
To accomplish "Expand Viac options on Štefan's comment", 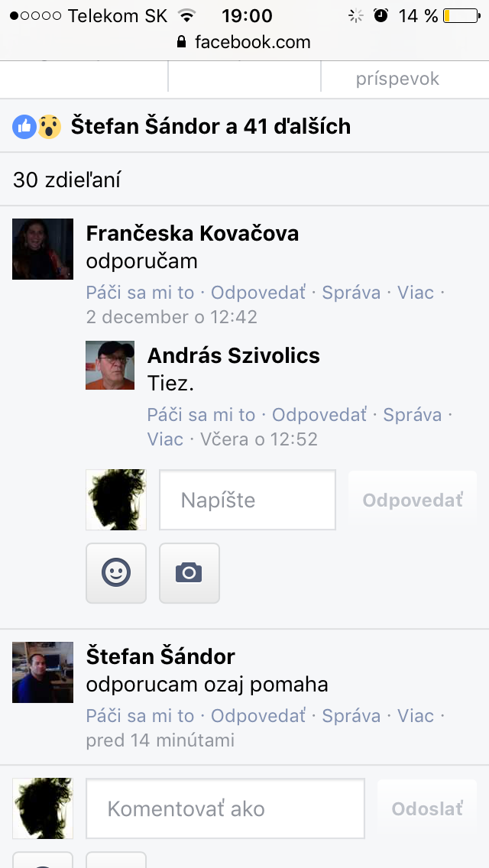I will 416,716.
